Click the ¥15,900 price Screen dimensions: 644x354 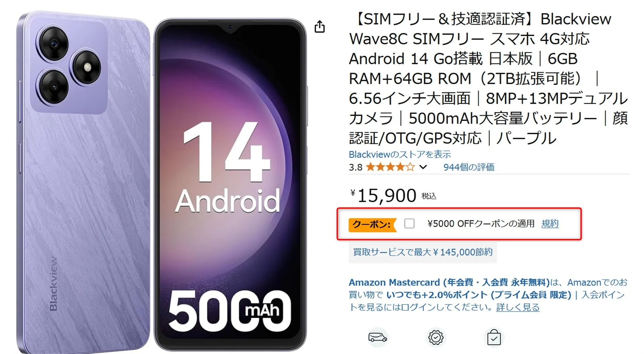(x=383, y=195)
